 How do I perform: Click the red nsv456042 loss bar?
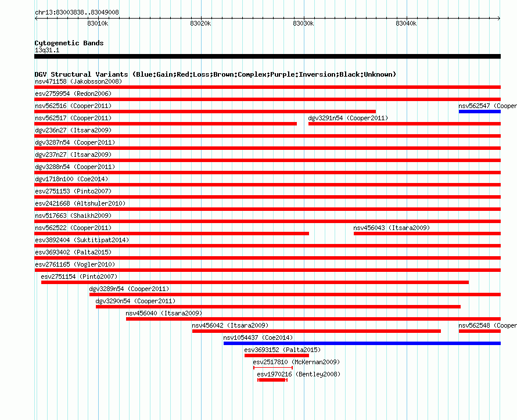pyautogui.click(x=317, y=331)
